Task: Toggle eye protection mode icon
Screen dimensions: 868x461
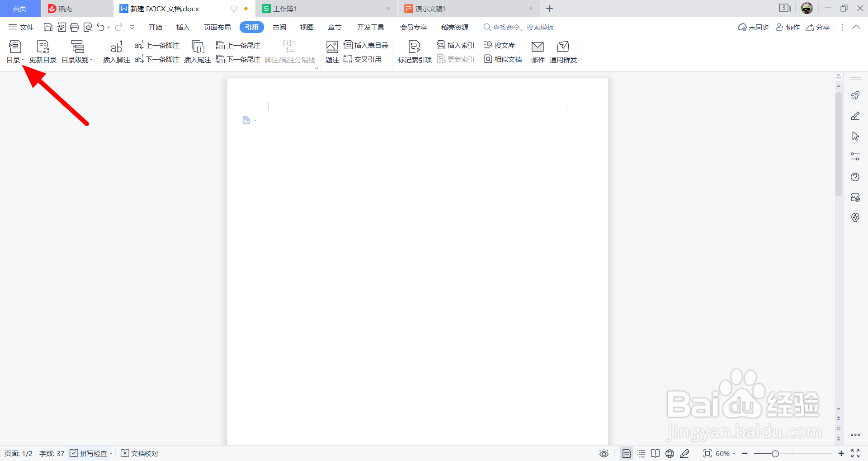Action: (x=604, y=453)
